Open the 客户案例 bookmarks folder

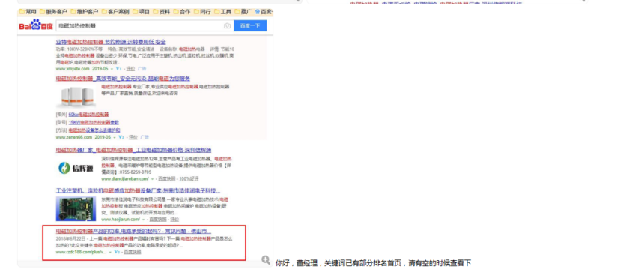click(x=115, y=12)
